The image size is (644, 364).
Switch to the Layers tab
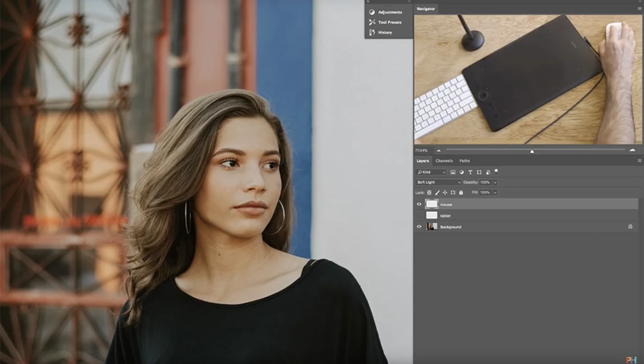423,161
